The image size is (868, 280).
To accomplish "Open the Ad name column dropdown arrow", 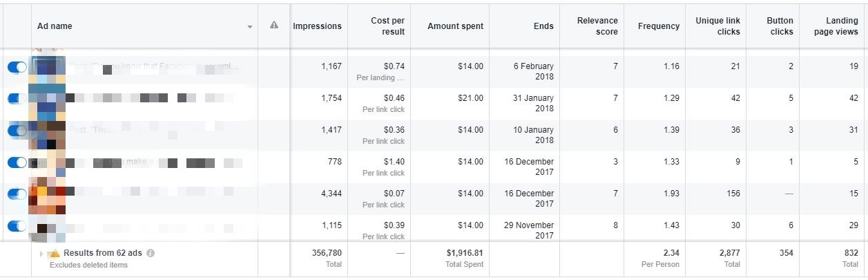I will coord(249,27).
